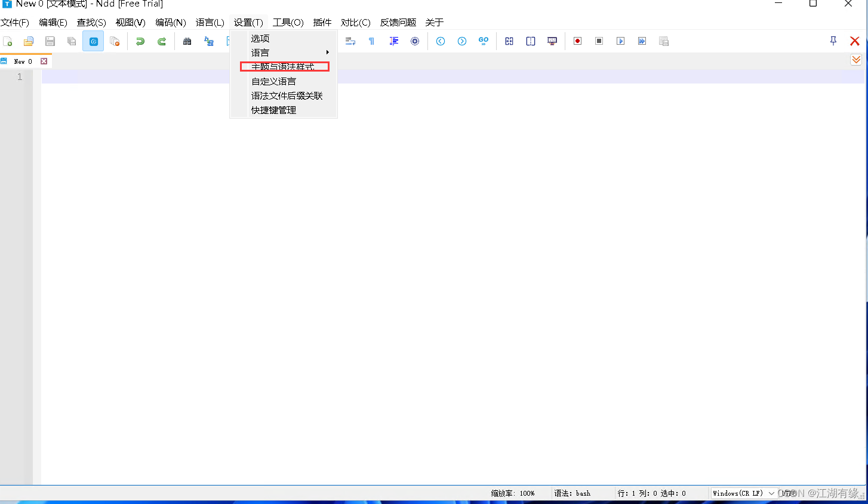Click the 行: 1 列: 0 status text
The width and height of the screenshot is (868, 504).
(x=637, y=493)
